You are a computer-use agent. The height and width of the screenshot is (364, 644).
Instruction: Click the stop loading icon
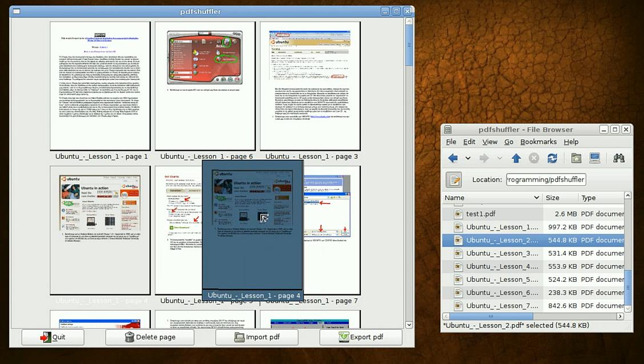[533, 158]
